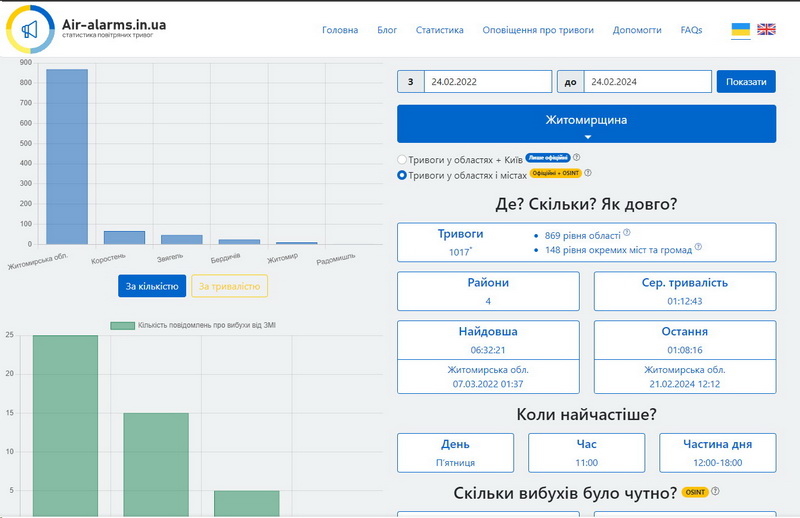Select 'Тривоги у областях і містах' radio option

402,175
